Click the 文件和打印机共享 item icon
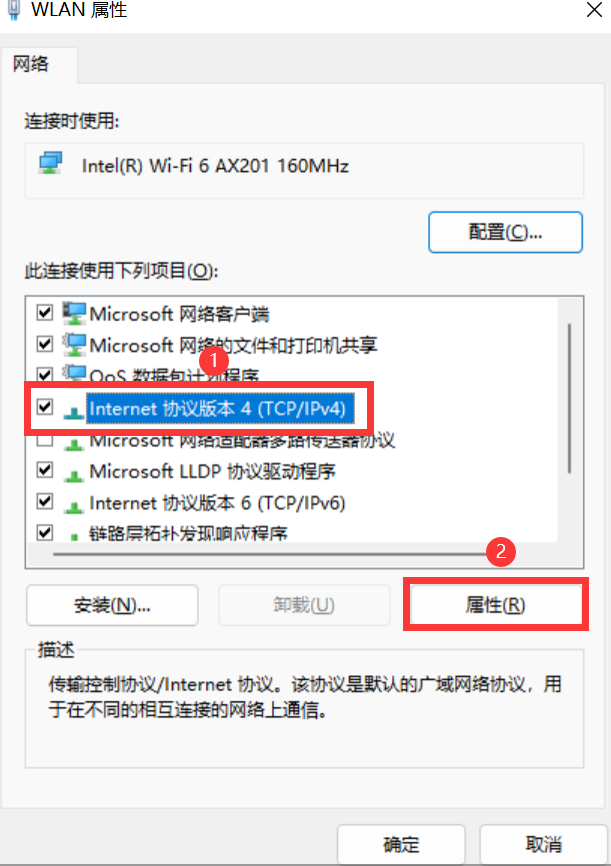611x866 pixels. tap(74, 345)
